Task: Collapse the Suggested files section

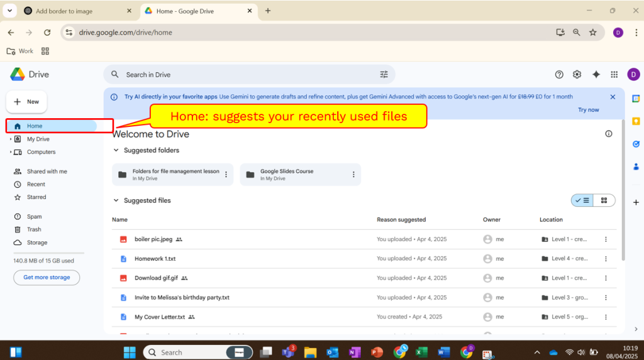Action: 116,200
